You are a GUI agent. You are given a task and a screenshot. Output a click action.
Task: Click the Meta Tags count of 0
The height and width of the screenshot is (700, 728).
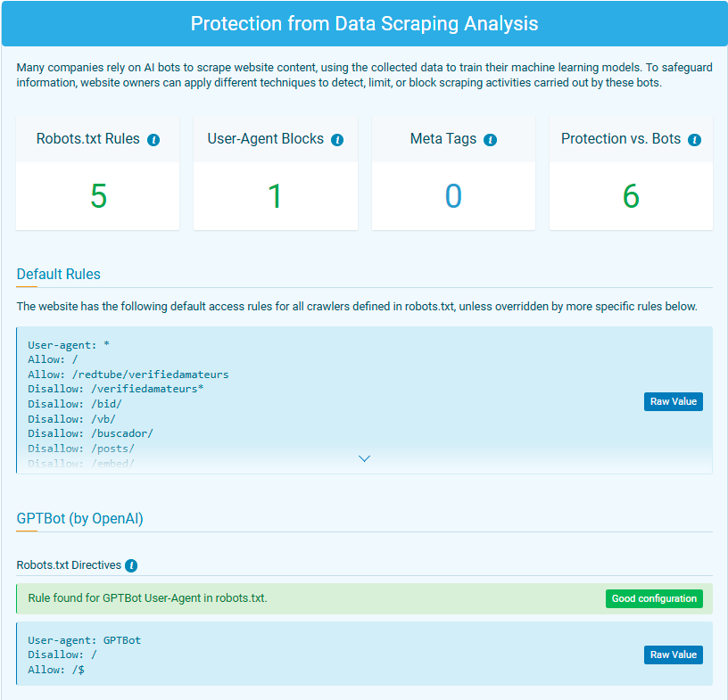pyautogui.click(x=453, y=196)
